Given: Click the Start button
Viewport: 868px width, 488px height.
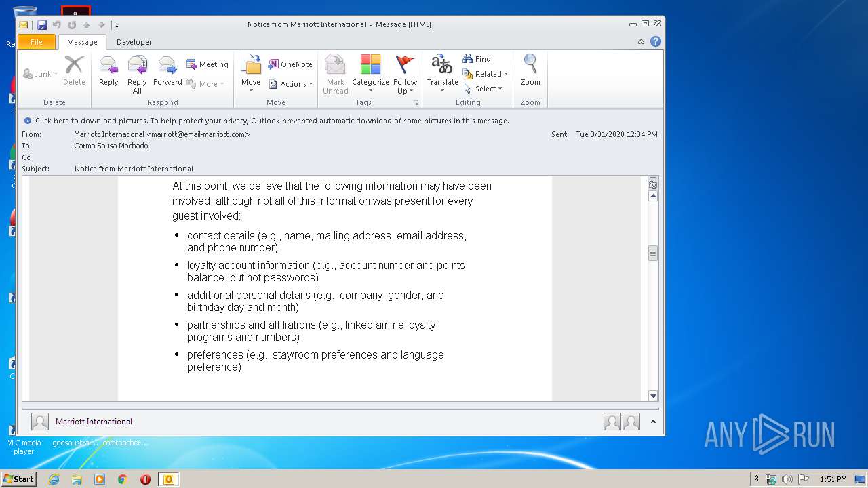Looking at the screenshot, I should (19, 479).
